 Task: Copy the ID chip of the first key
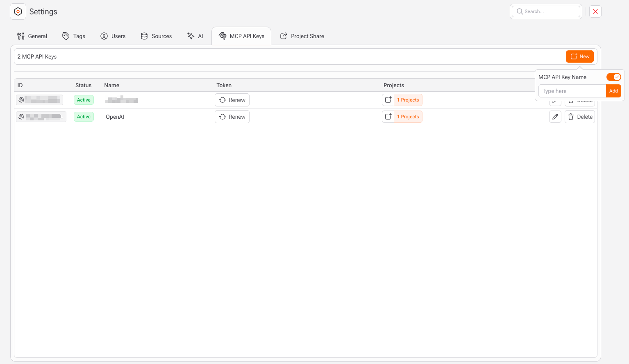[39, 100]
